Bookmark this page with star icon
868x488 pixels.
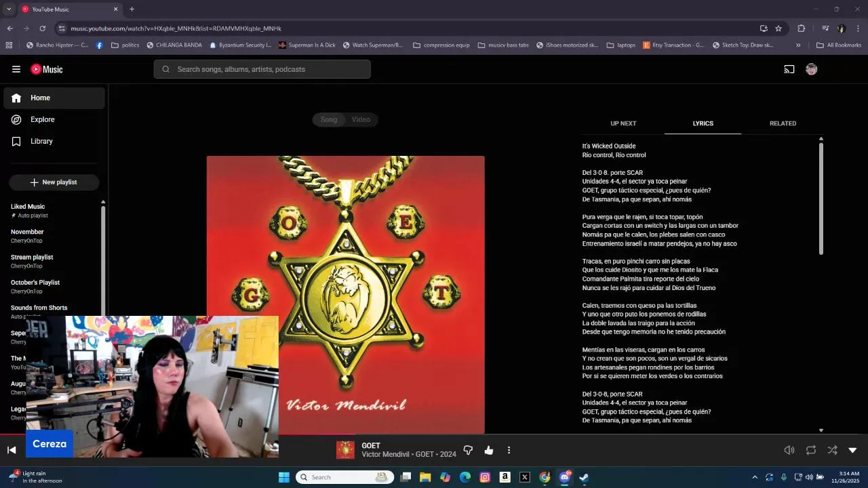point(778,28)
